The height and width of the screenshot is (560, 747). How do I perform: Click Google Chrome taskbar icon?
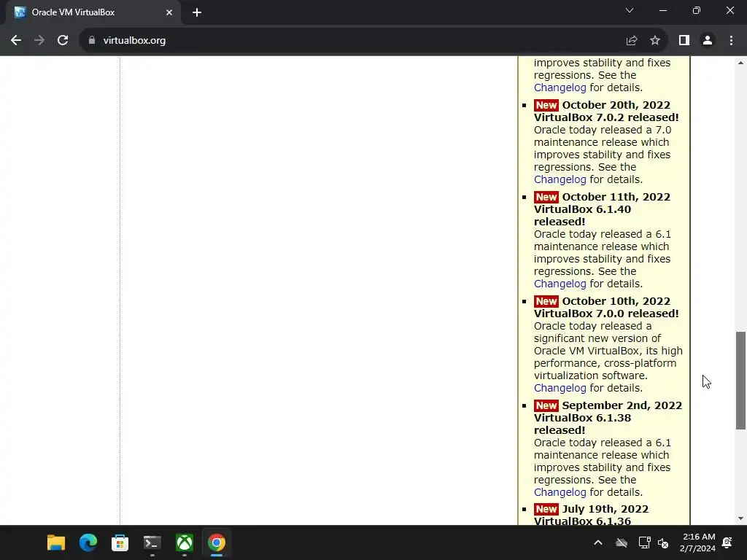(216, 542)
